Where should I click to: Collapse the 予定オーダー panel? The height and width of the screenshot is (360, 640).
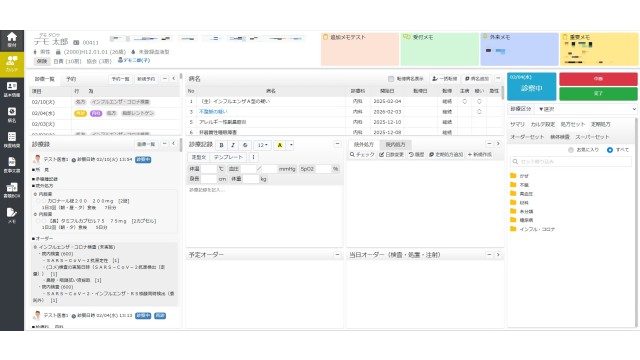337,255
